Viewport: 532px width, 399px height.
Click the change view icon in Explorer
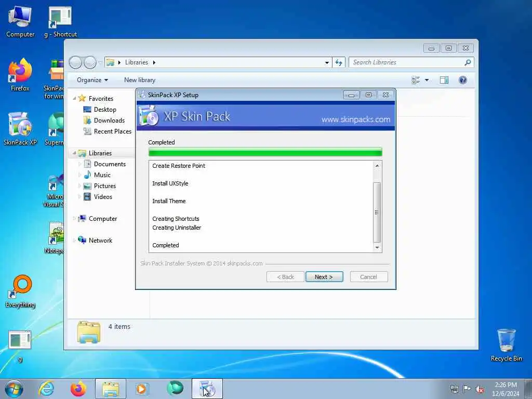tap(416, 80)
